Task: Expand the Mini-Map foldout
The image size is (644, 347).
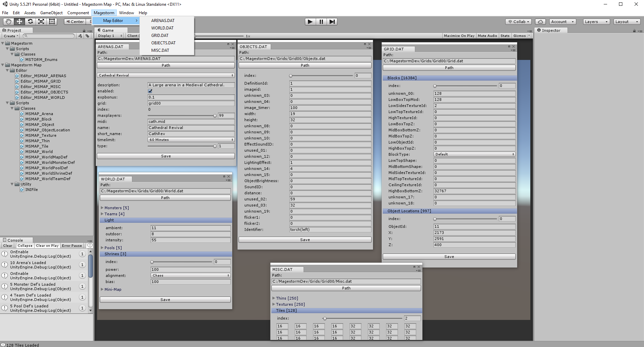Action: point(102,289)
